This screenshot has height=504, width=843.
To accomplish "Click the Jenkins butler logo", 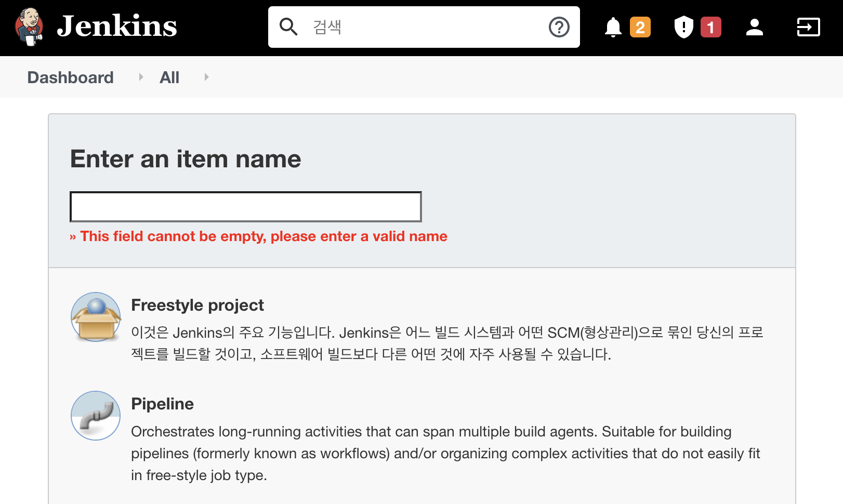I will 29,27.
